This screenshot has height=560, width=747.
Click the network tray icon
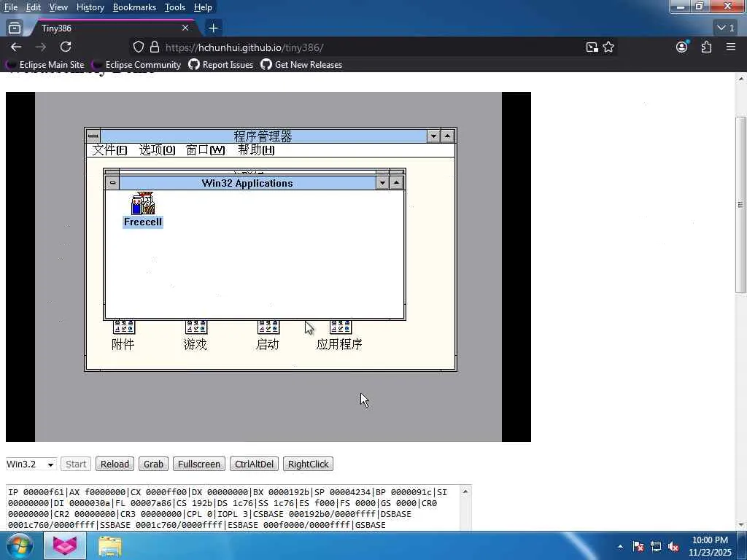(x=656, y=547)
